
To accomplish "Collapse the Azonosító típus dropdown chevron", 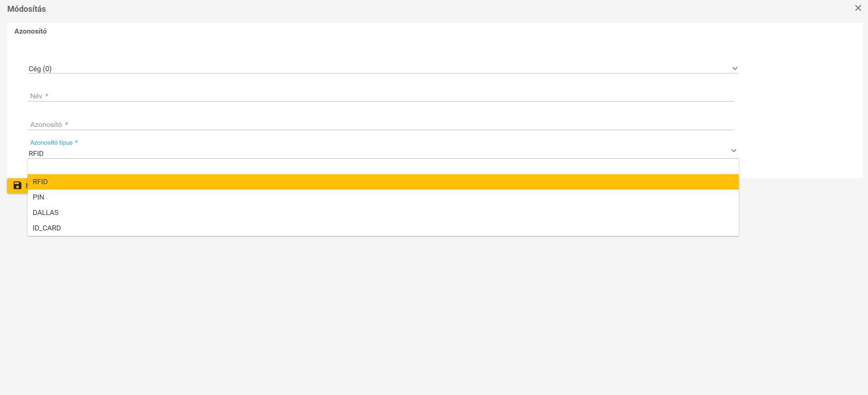I will coord(734,151).
